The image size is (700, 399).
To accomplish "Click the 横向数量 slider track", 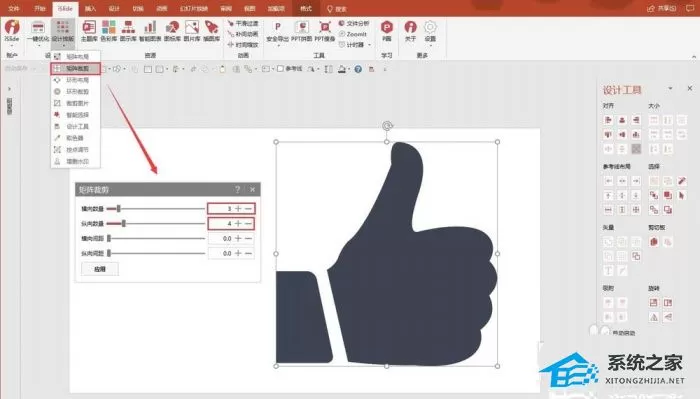I will tap(155, 208).
